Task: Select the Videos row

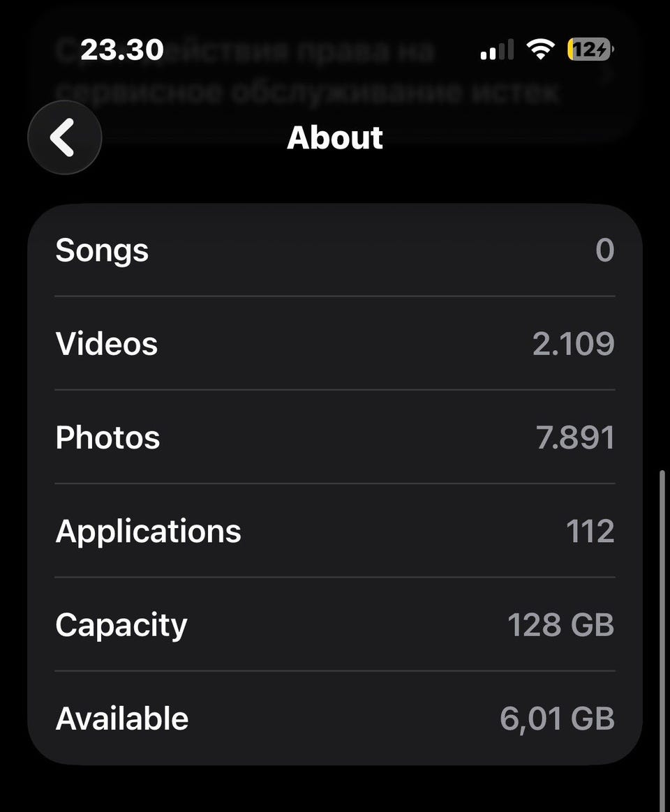Action: 335,343
